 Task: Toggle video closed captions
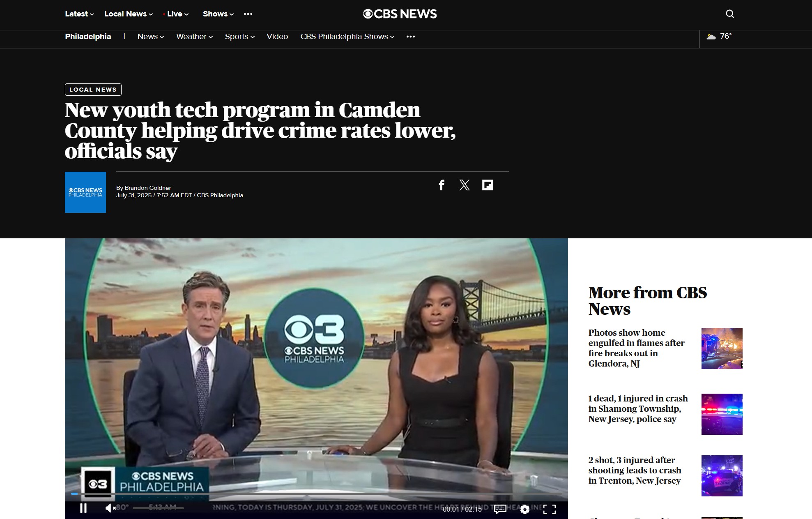pos(500,509)
